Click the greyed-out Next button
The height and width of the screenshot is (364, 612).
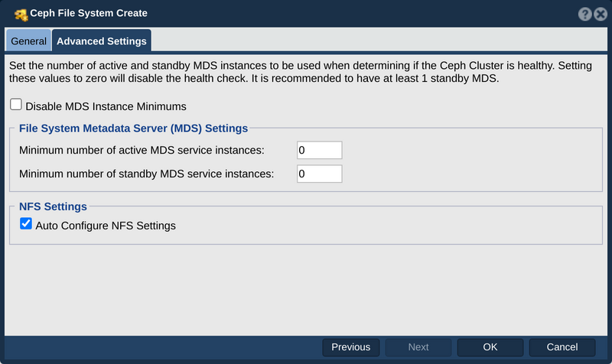tap(418, 347)
